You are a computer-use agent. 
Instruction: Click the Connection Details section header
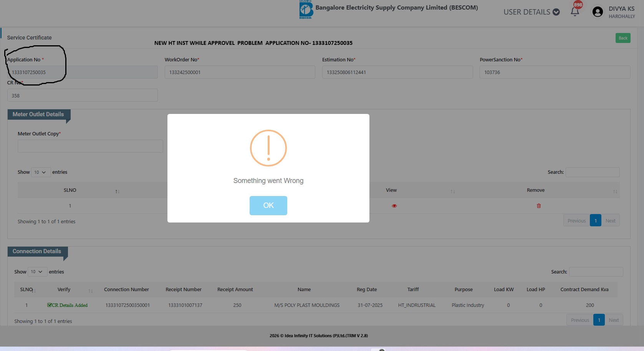(37, 251)
